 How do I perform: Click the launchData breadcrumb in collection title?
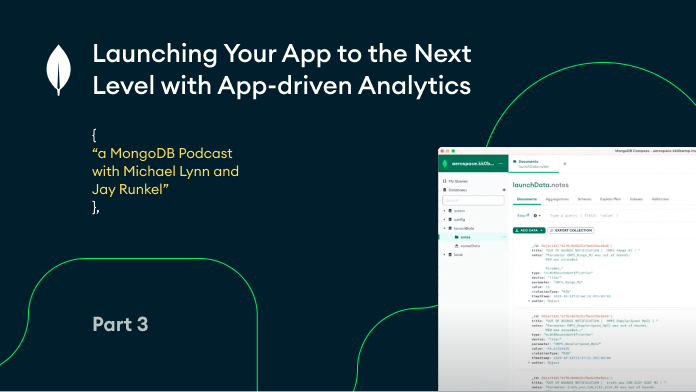pos(531,185)
